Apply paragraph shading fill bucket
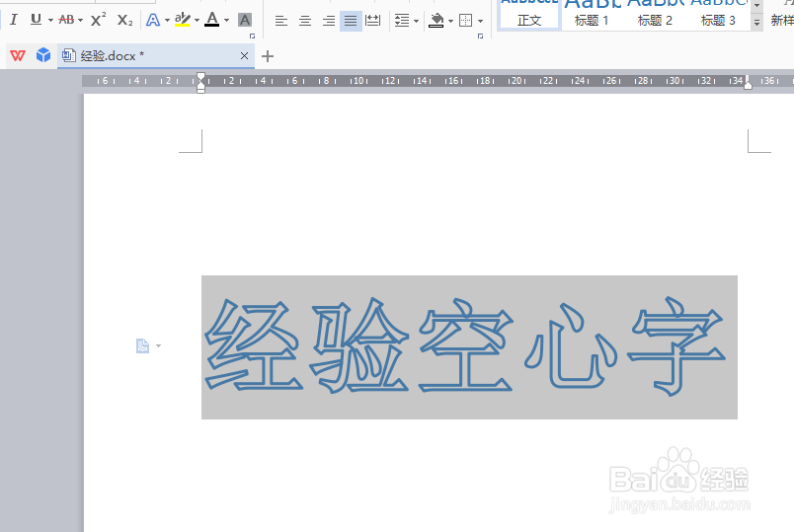The width and height of the screenshot is (794, 532). click(436, 21)
